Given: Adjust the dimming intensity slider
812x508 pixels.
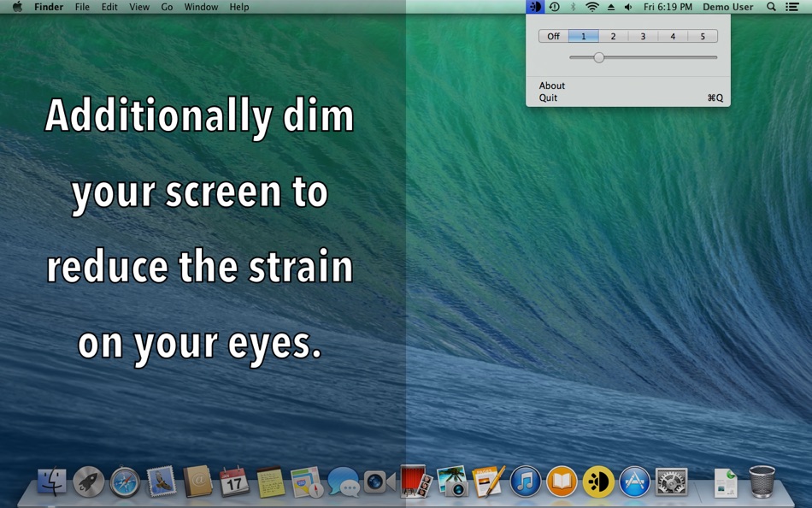Looking at the screenshot, I should click(x=599, y=57).
